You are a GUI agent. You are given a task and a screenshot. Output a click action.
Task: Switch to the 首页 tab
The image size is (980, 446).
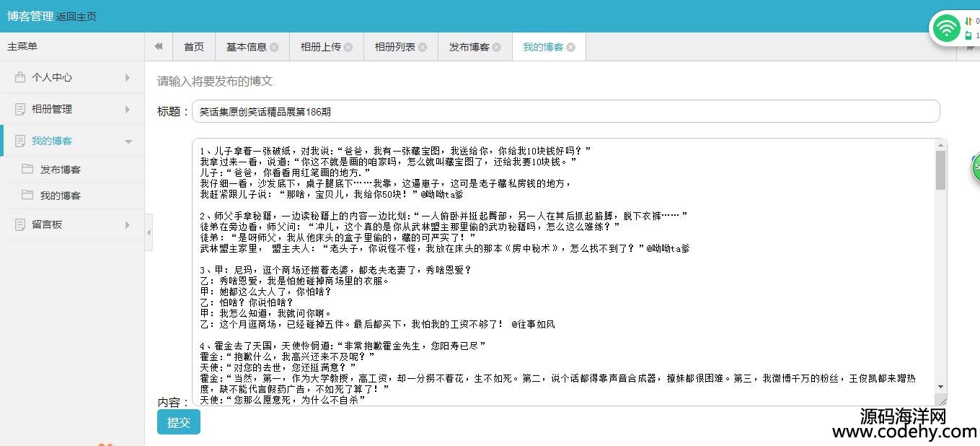tap(194, 47)
